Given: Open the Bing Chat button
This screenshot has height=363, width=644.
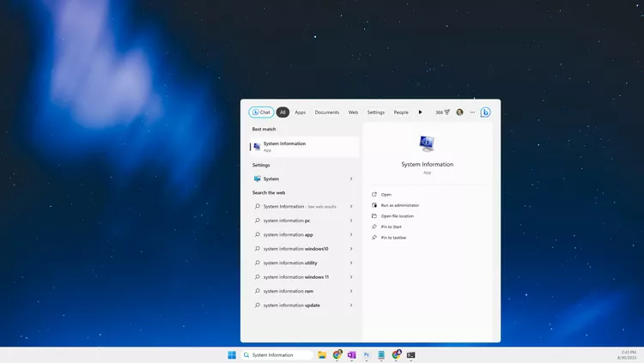Looking at the screenshot, I should [x=261, y=112].
